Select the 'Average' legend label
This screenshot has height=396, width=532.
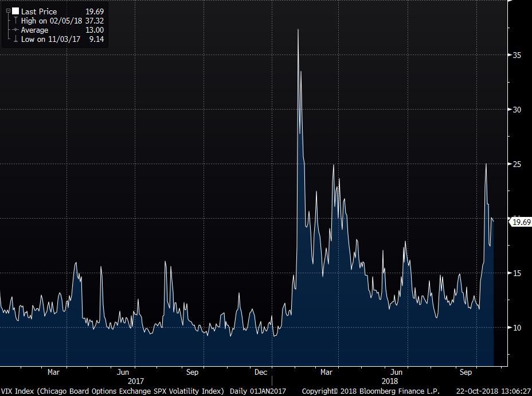click(x=34, y=30)
